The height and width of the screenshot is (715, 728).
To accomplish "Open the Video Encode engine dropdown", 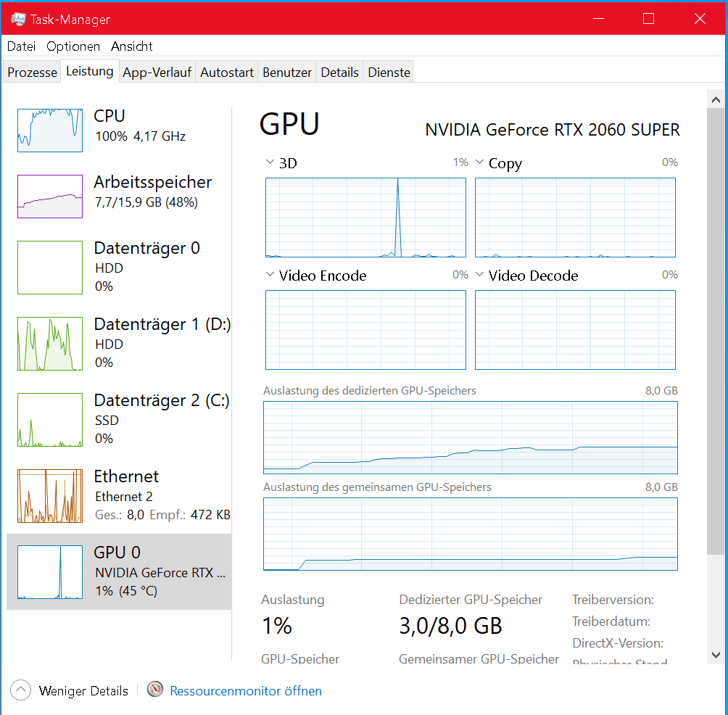I will pos(270,274).
